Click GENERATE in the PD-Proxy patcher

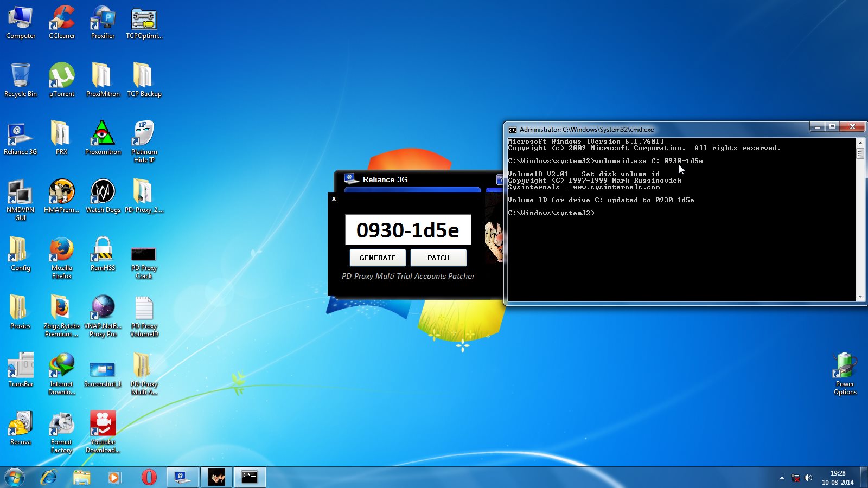point(378,258)
